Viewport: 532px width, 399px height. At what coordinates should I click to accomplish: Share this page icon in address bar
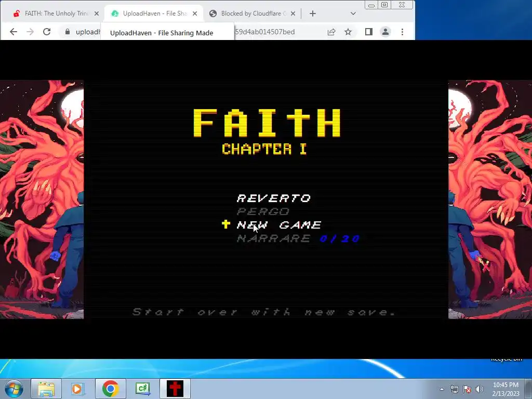coord(331,32)
